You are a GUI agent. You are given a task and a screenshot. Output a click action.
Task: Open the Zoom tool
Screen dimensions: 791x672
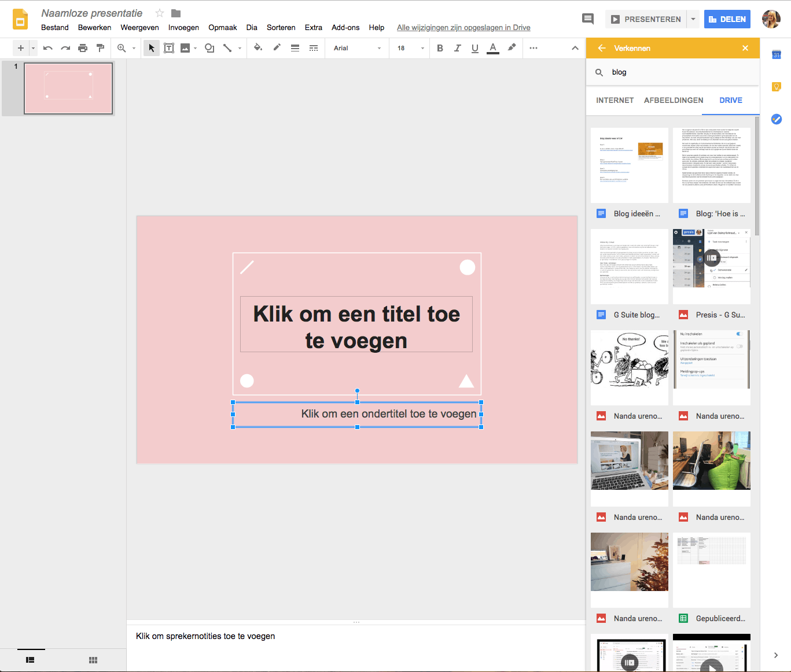click(122, 48)
